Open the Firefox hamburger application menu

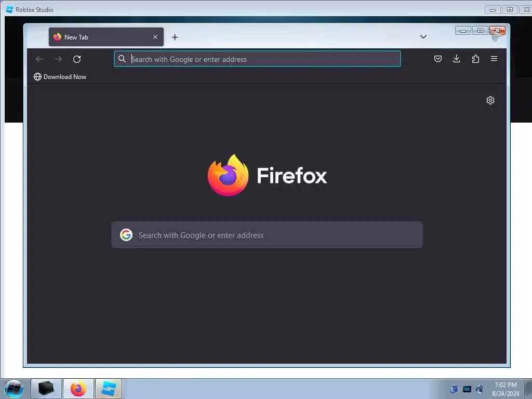point(494,59)
